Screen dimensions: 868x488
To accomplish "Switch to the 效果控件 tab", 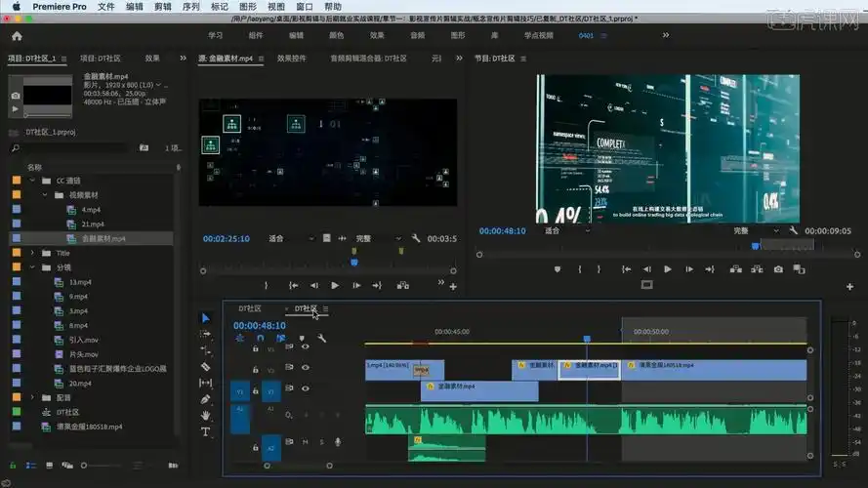I will (x=291, y=59).
